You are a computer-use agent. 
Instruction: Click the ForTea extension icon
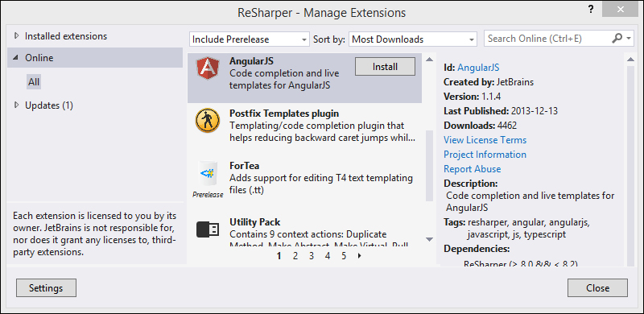208,174
